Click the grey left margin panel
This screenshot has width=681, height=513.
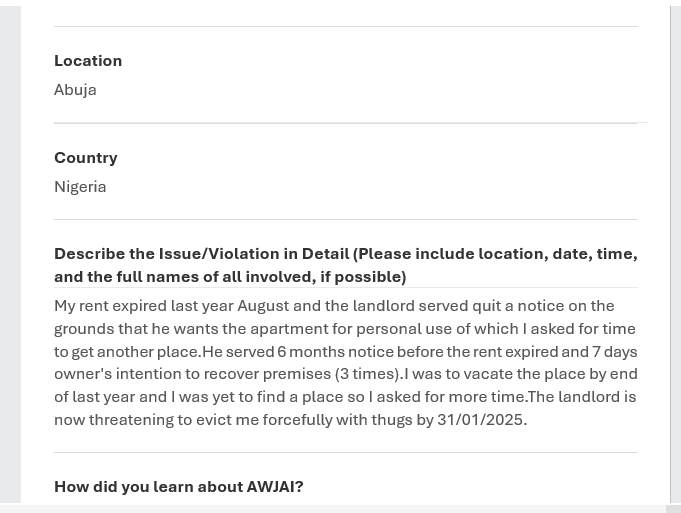pyautogui.click(x=10, y=254)
